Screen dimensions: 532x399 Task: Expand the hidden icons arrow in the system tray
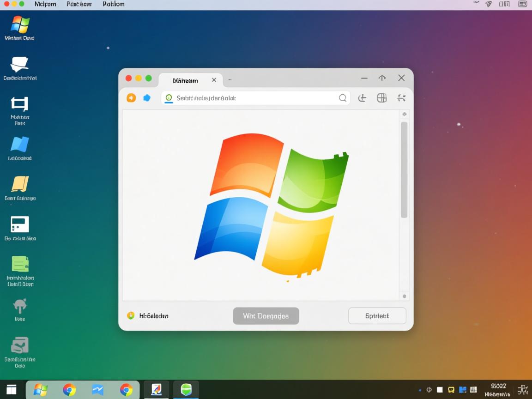pyautogui.click(x=420, y=389)
